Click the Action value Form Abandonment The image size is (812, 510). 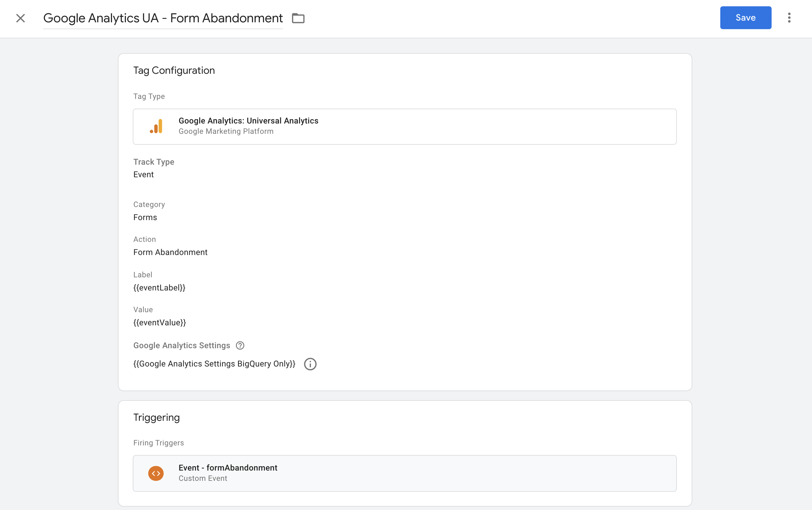pos(170,252)
